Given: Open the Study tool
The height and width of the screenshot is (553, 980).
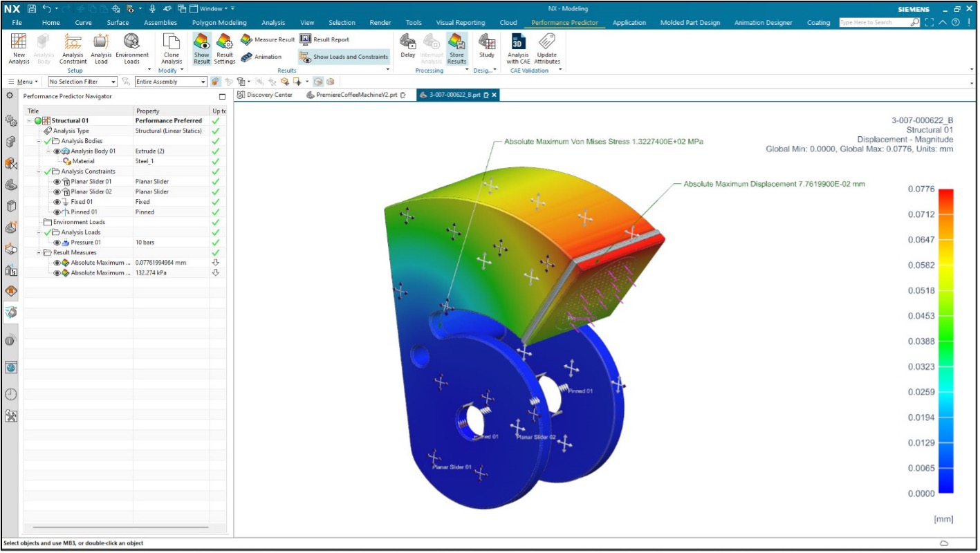Looking at the screenshot, I should tap(487, 42).
